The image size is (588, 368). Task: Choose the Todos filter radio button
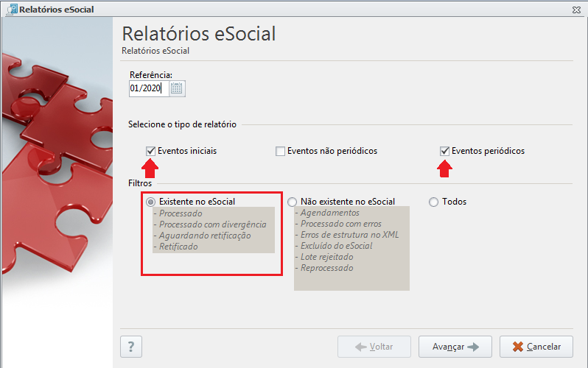coord(433,202)
